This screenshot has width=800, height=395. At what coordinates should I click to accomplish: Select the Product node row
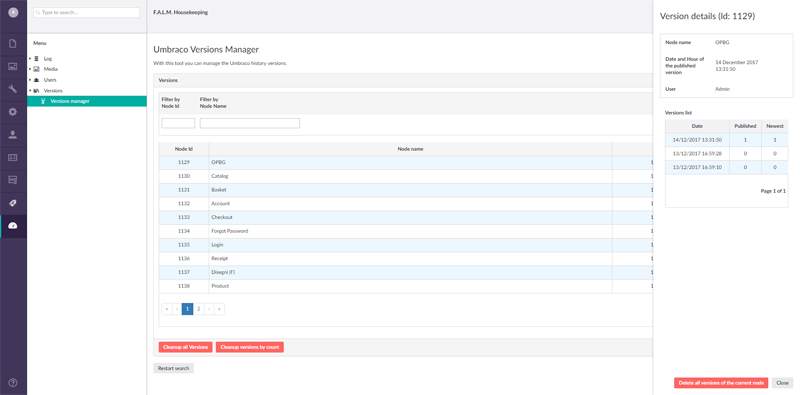(x=406, y=286)
